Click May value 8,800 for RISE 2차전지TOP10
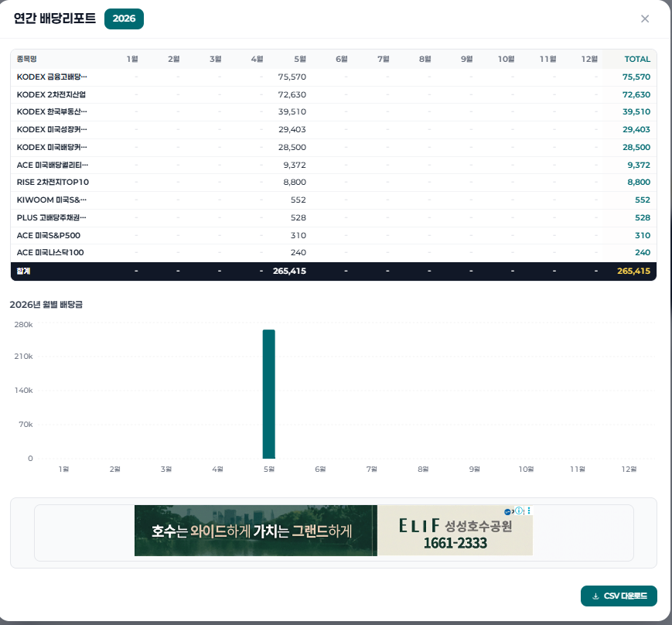Screen dimensions: 672x625 coord(295,183)
